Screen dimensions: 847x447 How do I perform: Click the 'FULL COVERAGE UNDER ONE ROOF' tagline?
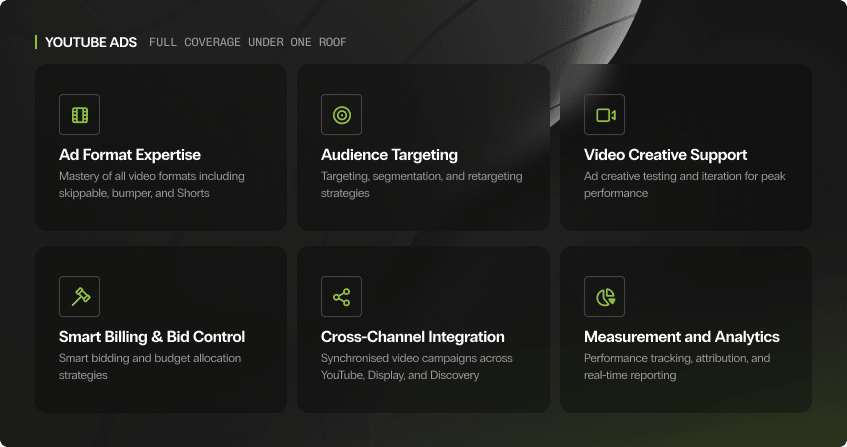pos(247,42)
